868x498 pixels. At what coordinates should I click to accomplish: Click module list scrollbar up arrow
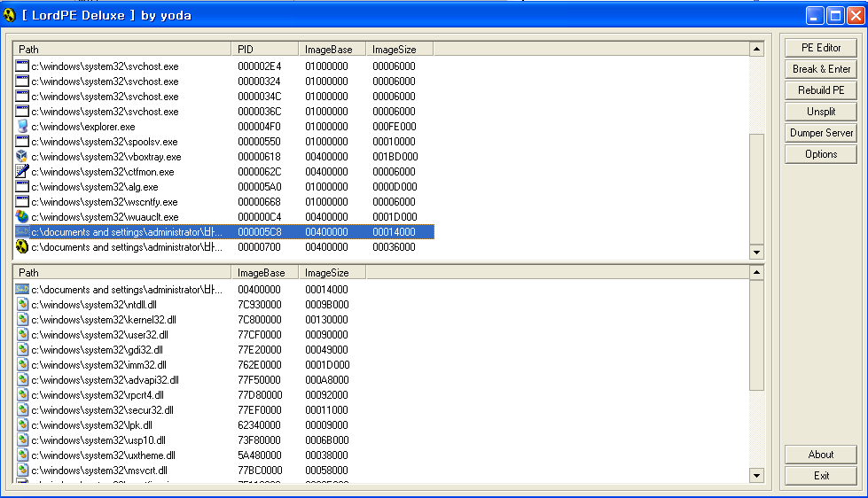point(757,273)
